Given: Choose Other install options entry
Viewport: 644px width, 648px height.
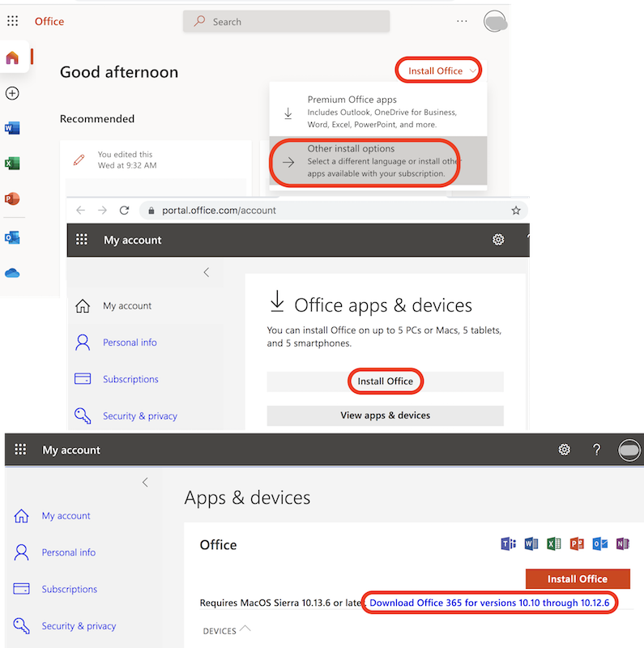Looking at the screenshot, I should (378, 160).
